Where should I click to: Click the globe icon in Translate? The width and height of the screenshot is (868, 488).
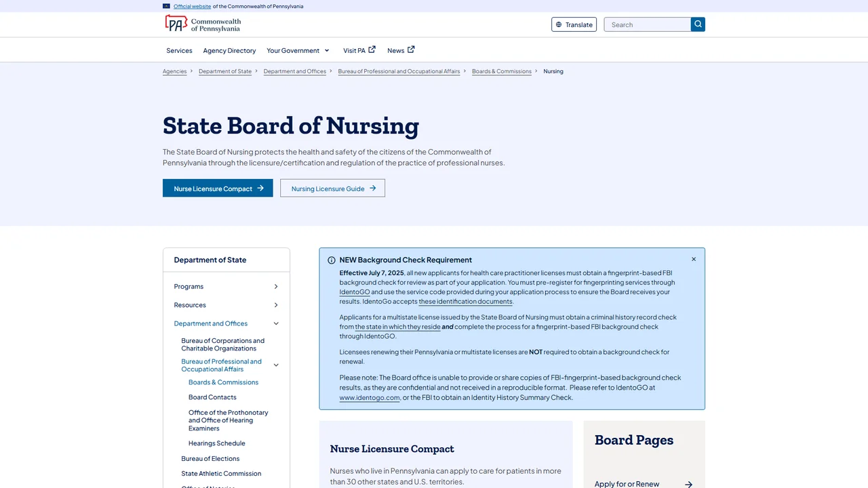pos(559,25)
